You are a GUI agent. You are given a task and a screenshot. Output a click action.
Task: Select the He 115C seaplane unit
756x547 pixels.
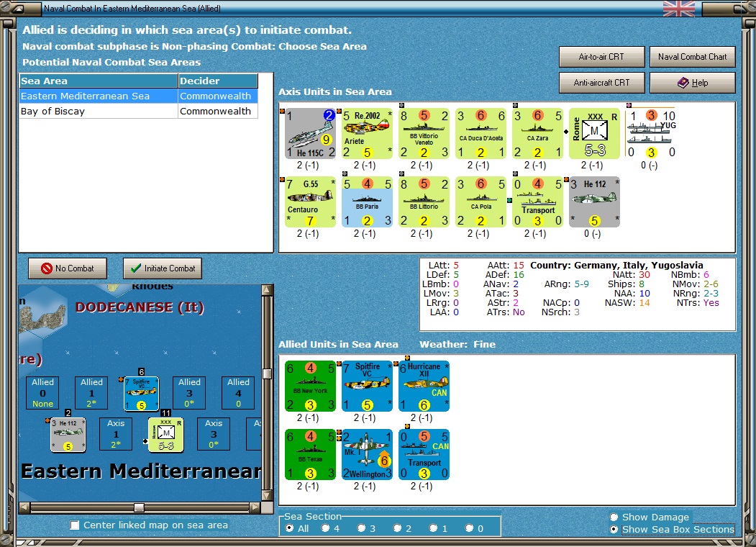[310, 133]
